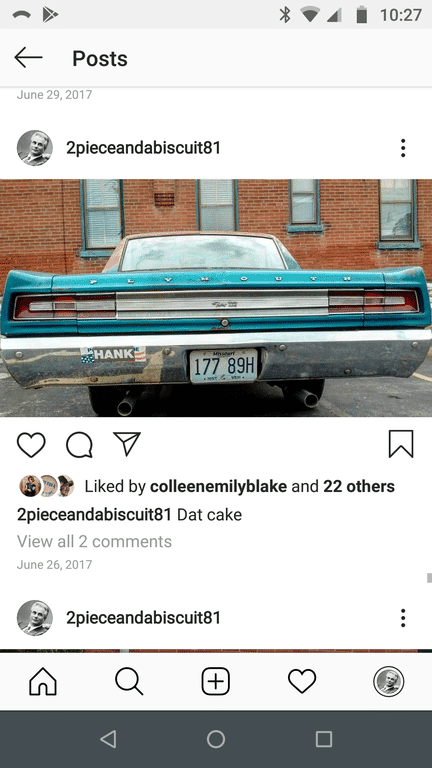Tap Android back navigation triangle
The height and width of the screenshot is (768, 432).
point(108,739)
